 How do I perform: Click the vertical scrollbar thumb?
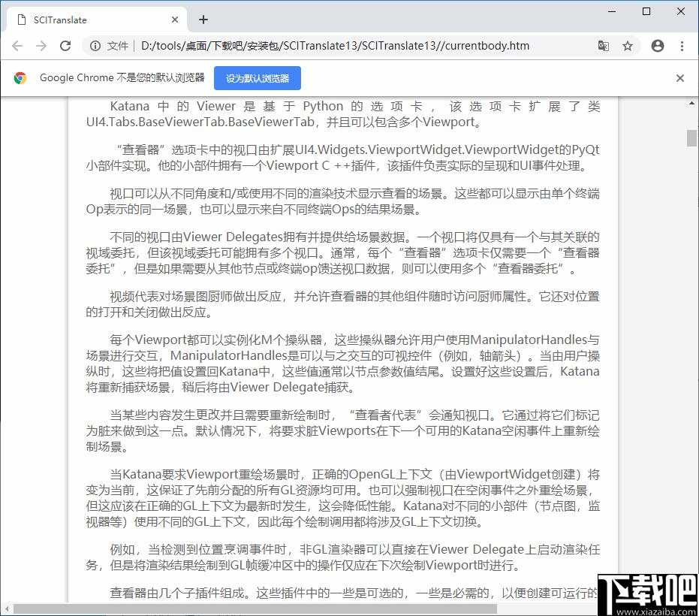(x=691, y=138)
